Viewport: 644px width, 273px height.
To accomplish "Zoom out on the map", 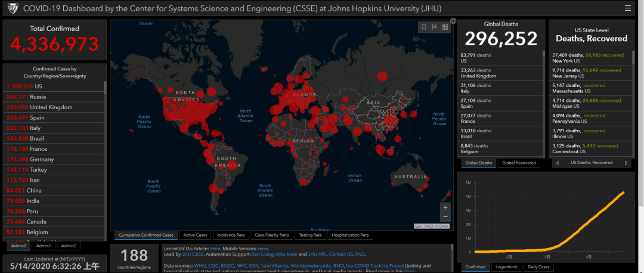I will coord(445,217).
